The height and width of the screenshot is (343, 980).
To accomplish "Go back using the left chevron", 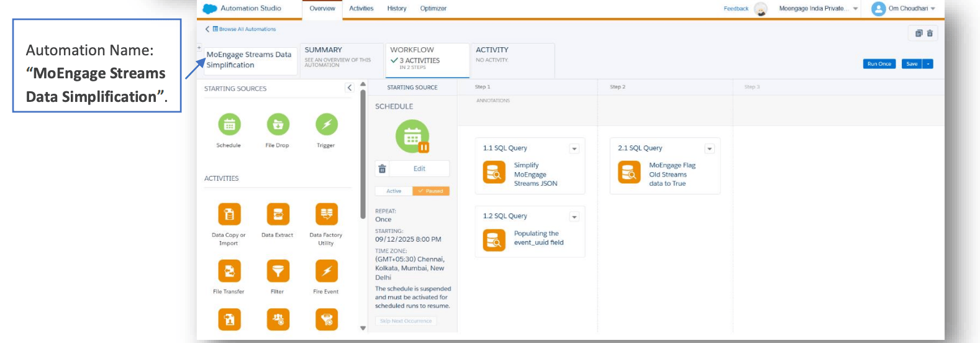I will point(207,29).
